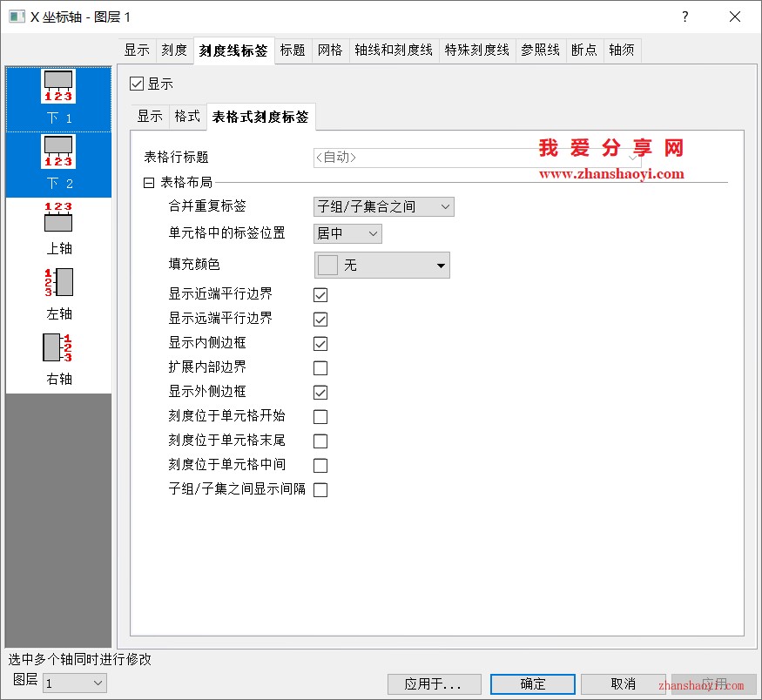The image size is (762, 700).
Task: Open the 填充颜色 color picker
Action: [x=381, y=266]
